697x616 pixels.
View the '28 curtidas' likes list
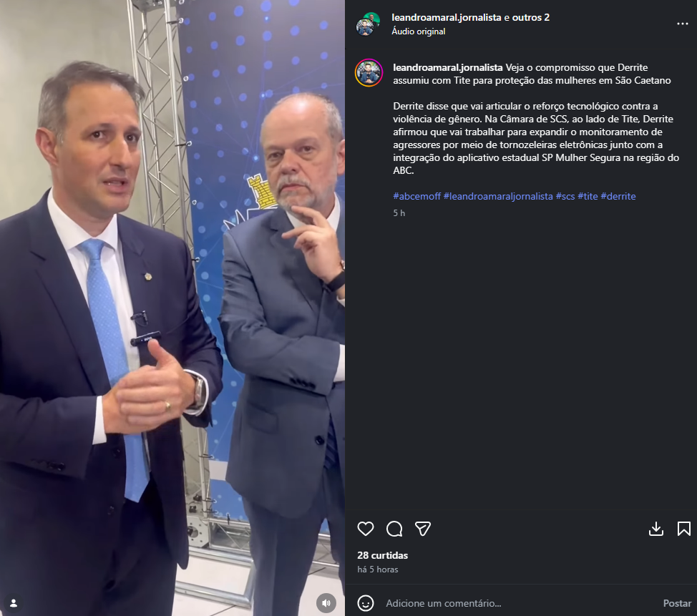point(382,555)
